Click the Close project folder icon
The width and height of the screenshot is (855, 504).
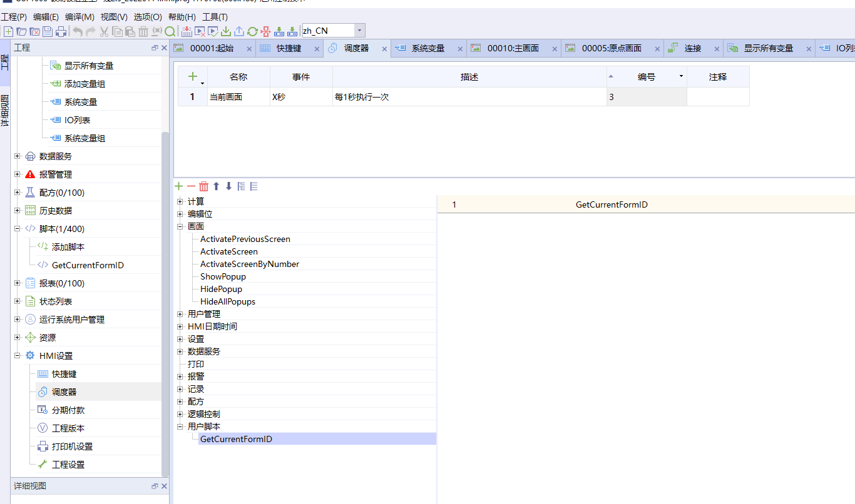(x=34, y=31)
